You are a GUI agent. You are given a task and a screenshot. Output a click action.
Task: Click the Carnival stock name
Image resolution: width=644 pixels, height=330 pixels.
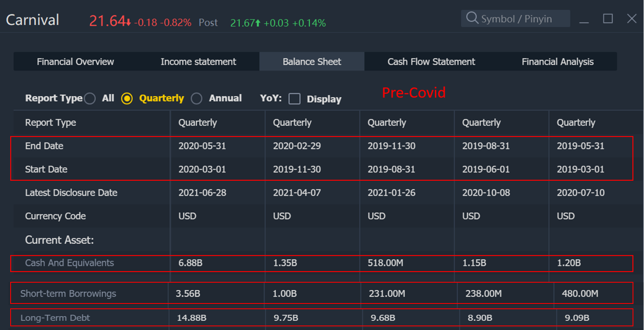(x=33, y=20)
